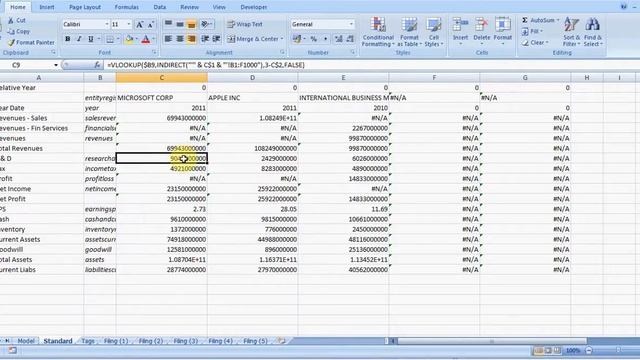Open Sort & Filter menu
The image size is (640, 360).
[x=571, y=32]
